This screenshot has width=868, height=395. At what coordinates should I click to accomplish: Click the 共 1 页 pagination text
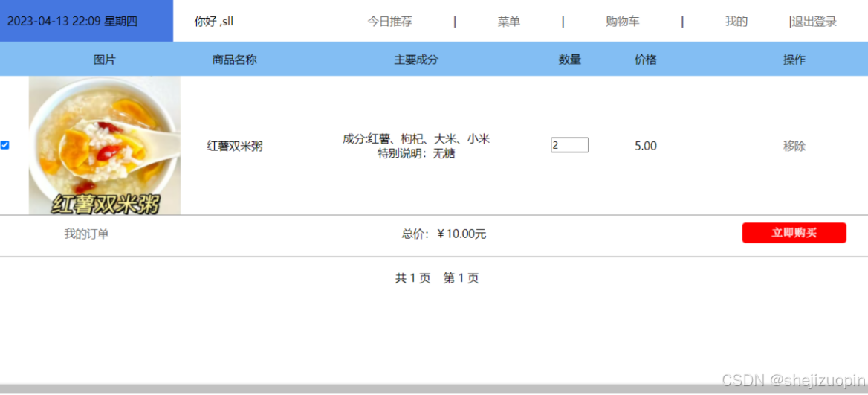pos(412,278)
